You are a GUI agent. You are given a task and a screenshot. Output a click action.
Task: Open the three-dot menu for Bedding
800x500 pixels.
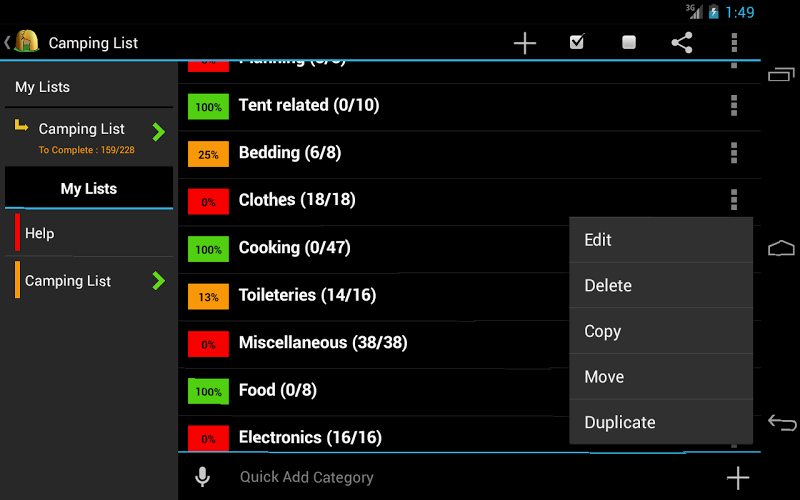pyautogui.click(x=734, y=153)
